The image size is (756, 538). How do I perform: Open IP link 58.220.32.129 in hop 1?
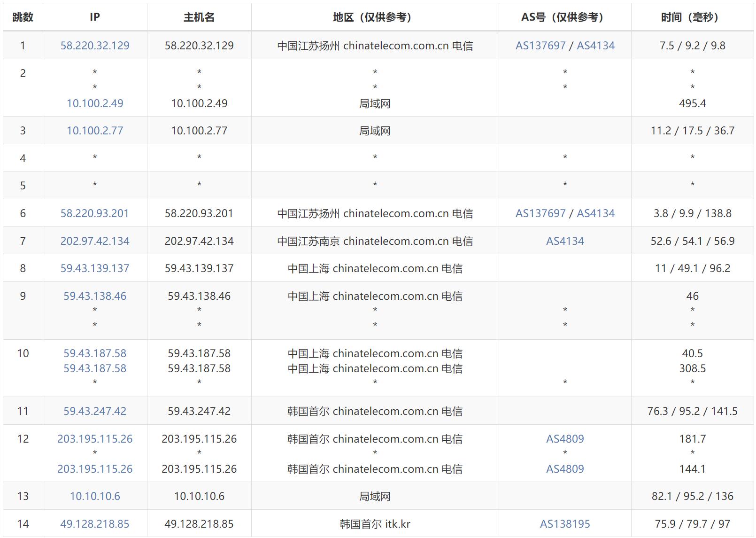[95, 46]
